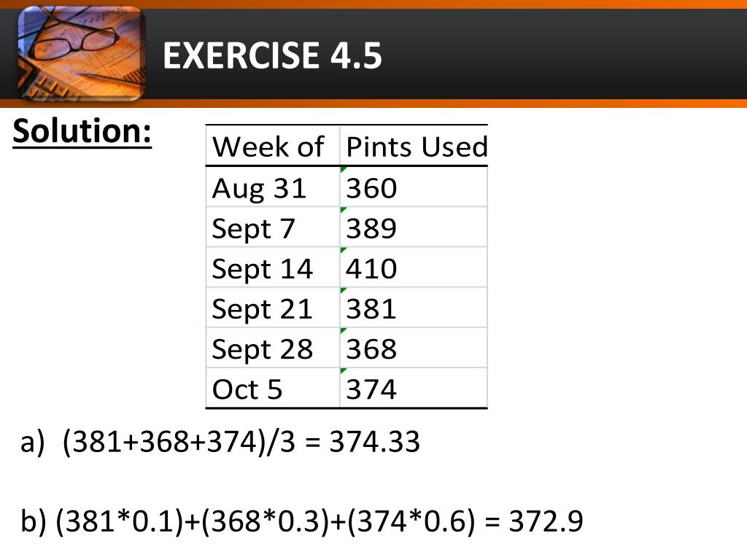Click the eyeglasses image in header
Image resolution: width=747 pixels, height=560 pixels.
point(82,52)
